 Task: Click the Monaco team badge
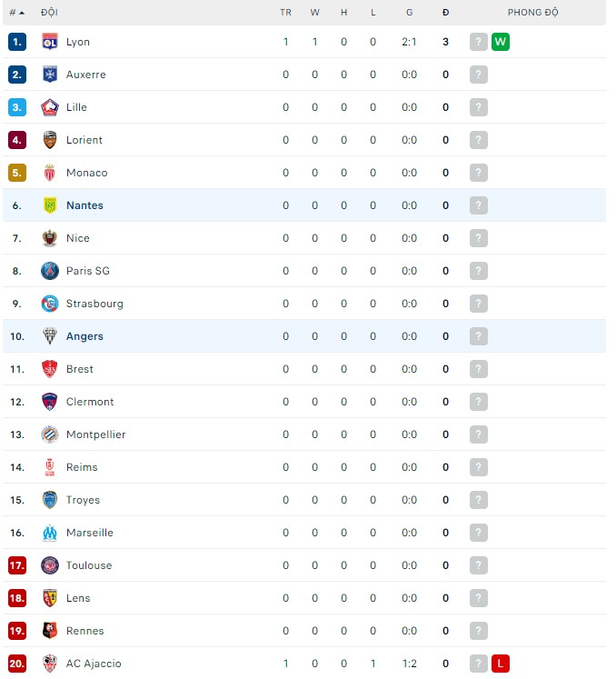(50, 173)
